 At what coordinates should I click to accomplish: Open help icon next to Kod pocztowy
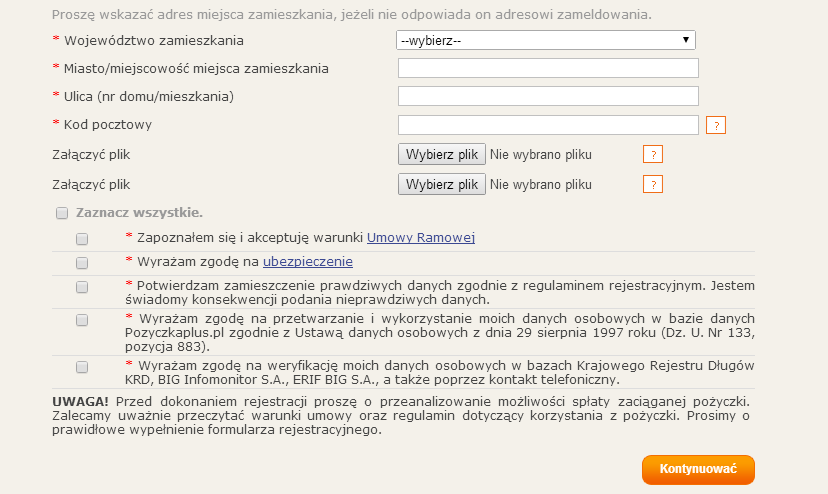coord(716,125)
